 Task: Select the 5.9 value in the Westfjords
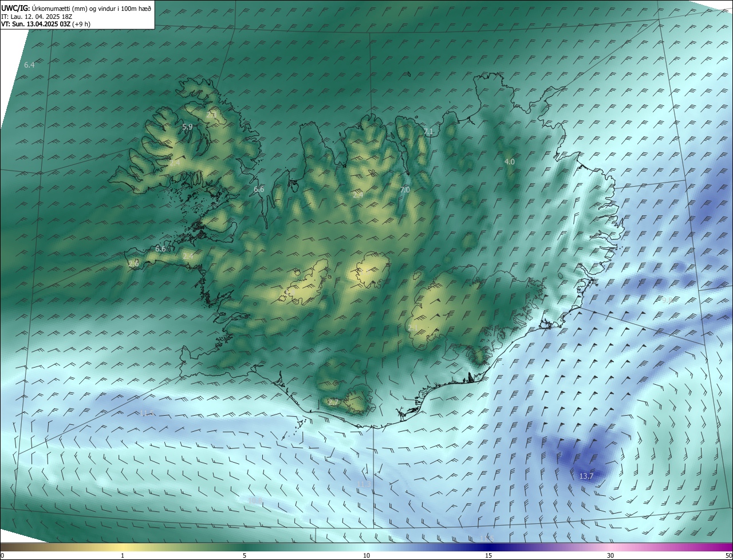coord(187,127)
